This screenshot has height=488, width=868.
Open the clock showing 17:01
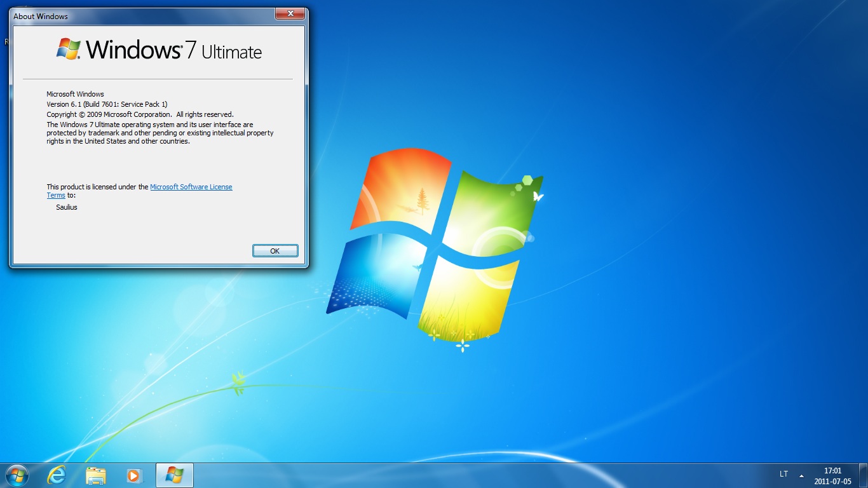point(832,475)
